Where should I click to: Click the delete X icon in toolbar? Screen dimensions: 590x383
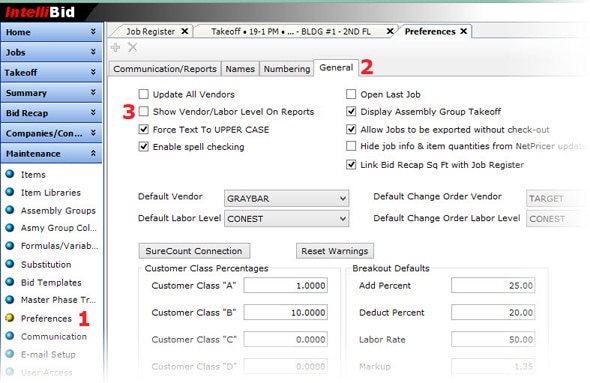132,47
